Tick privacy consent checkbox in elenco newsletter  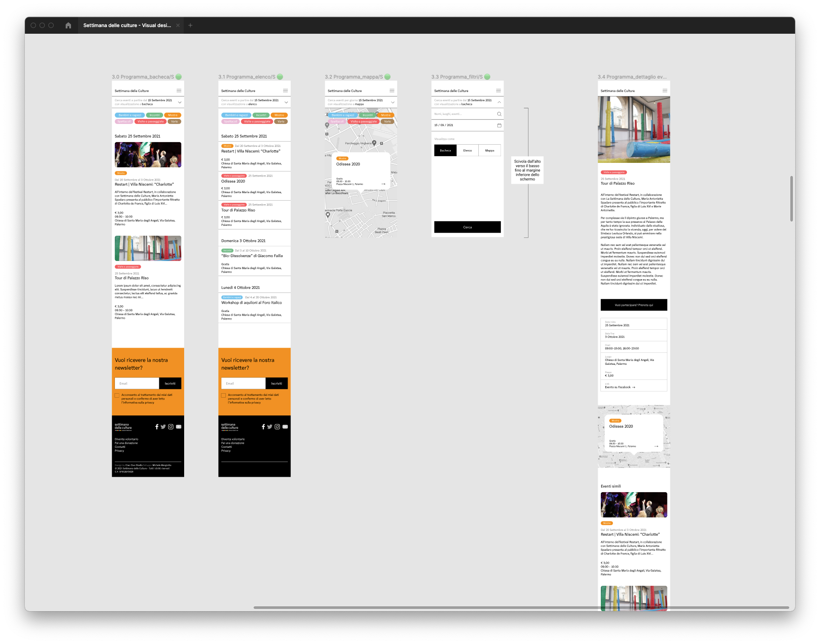pos(224,395)
